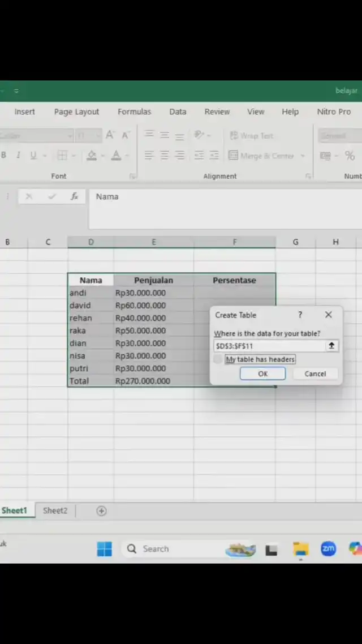This screenshot has height=644, width=362.
Task: Click the Increase Font Size icon
Action: tap(110, 135)
